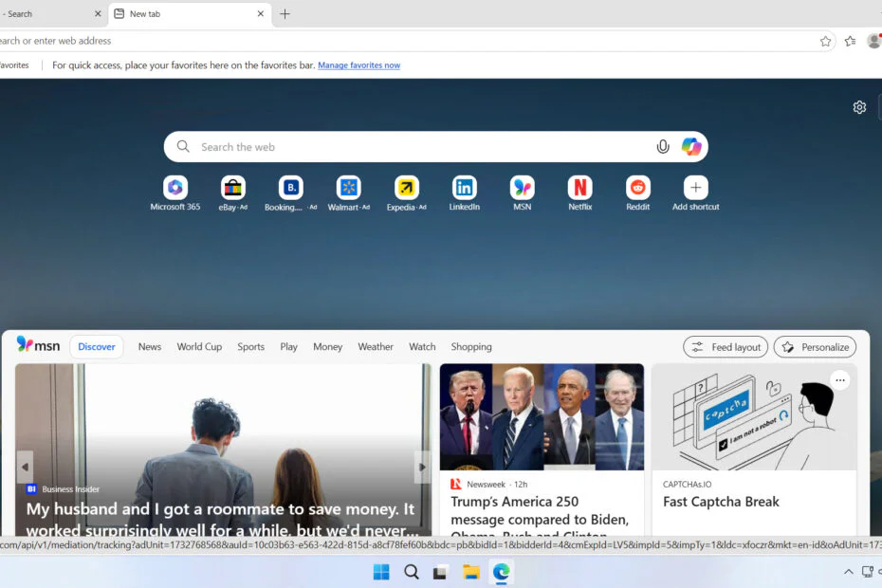This screenshot has width=882, height=588.
Task: Click the Search the web box
Action: pyautogui.click(x=436, y=147)
